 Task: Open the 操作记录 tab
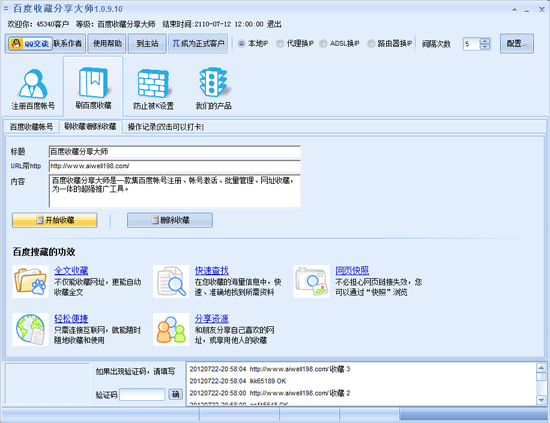pyautogui.click(x=166, y=127)
